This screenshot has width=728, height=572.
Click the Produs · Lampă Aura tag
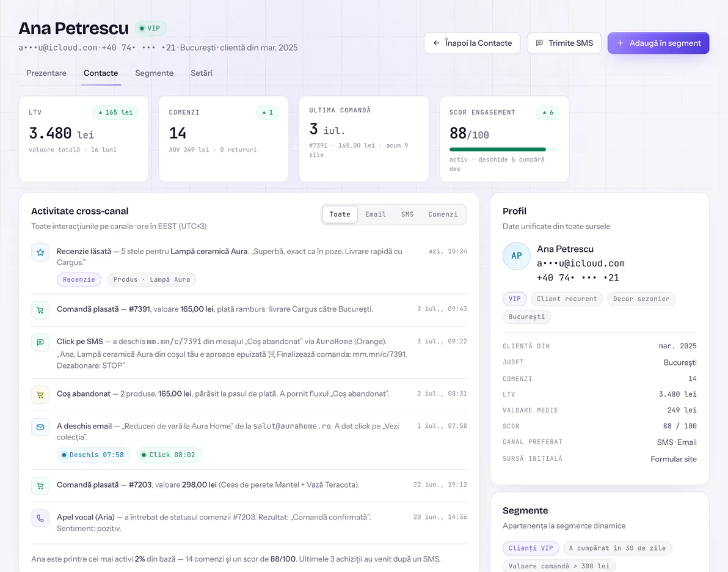pos(152,280)
